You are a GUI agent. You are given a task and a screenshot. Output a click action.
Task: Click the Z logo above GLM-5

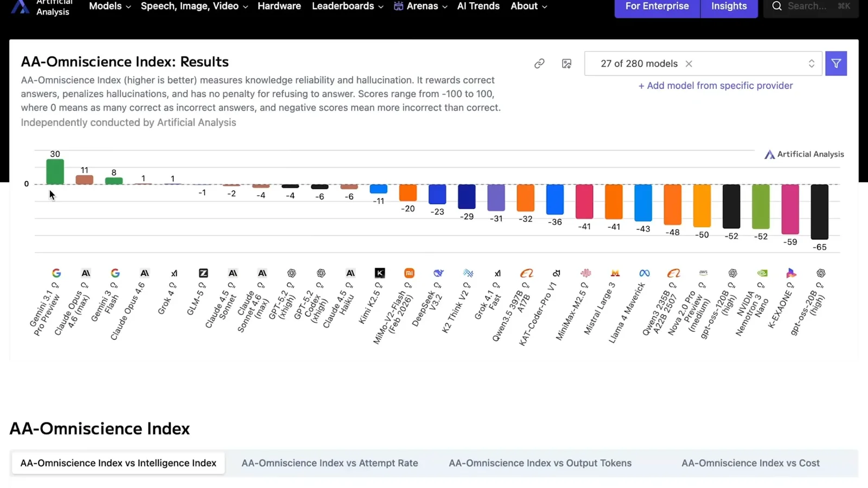pos(203,273)
